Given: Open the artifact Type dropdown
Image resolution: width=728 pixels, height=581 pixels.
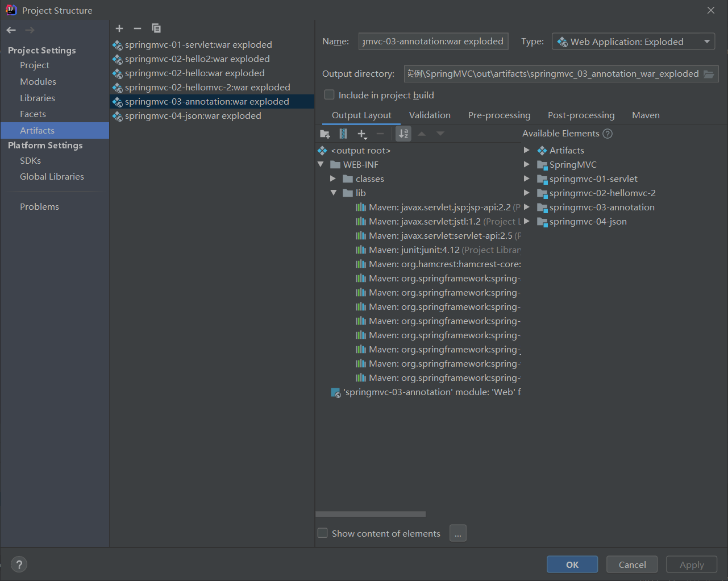Looking at the screenshot, I should [707, 41].
